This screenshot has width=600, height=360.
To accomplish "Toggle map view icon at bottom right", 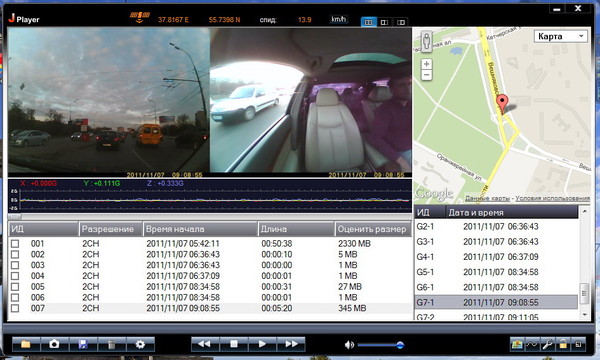I will [x=517, y=344].
